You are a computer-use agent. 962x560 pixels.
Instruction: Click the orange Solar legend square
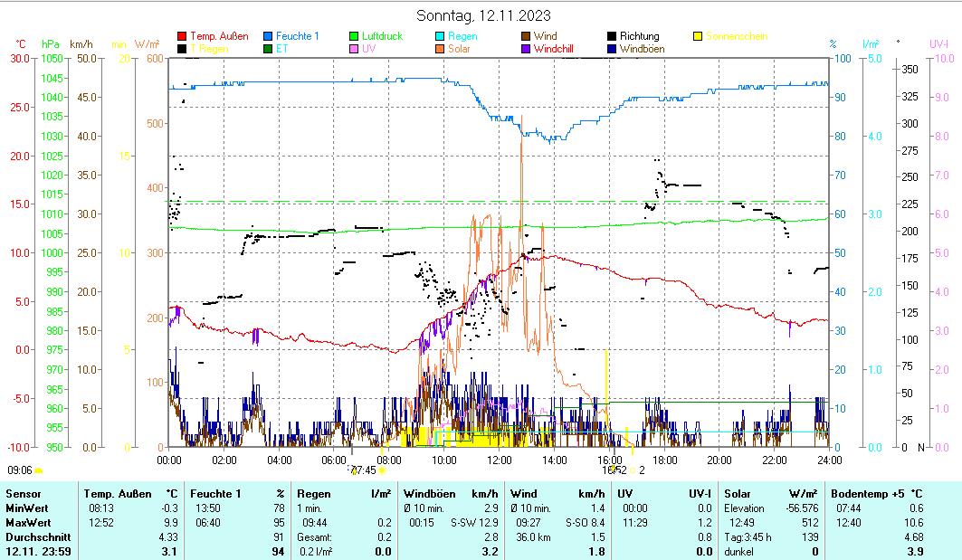[441, 49]
